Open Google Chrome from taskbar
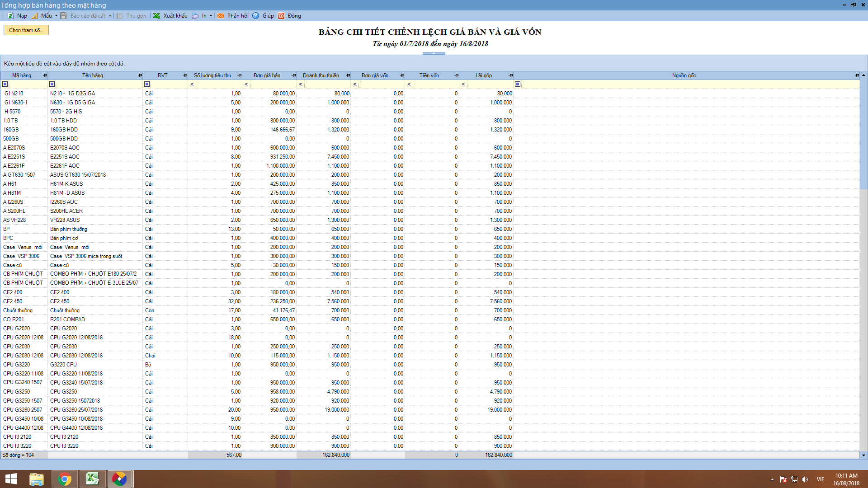 tap(65, 479)
